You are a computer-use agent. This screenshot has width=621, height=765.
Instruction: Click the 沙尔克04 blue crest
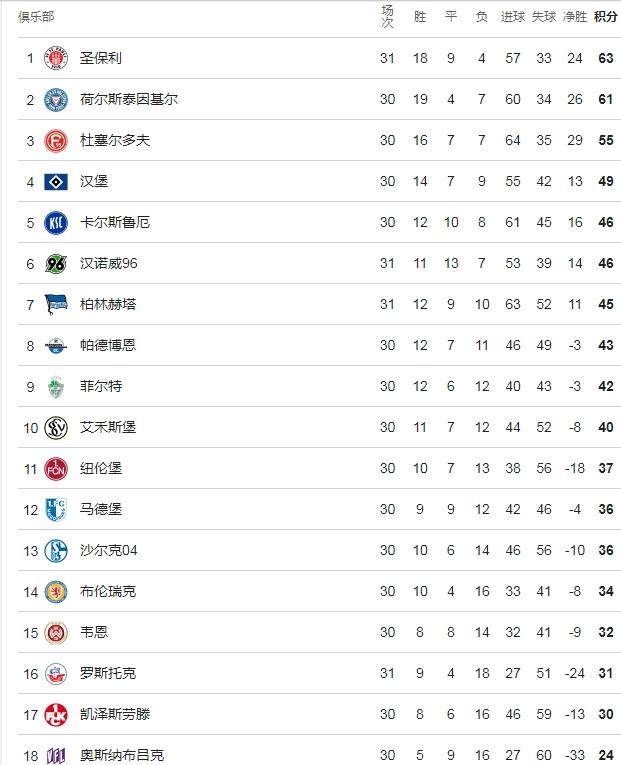pyautogui.click(x=56, y=551)
